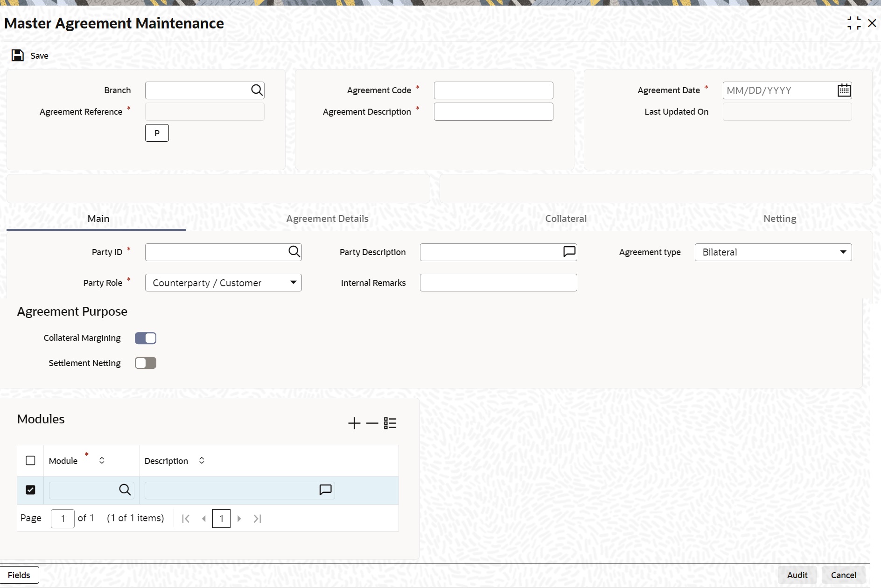Image resolution: width=881 pixels, height=588 pixels.
Task: Click the "Modules" section heading
Action: tap(41, 419)
